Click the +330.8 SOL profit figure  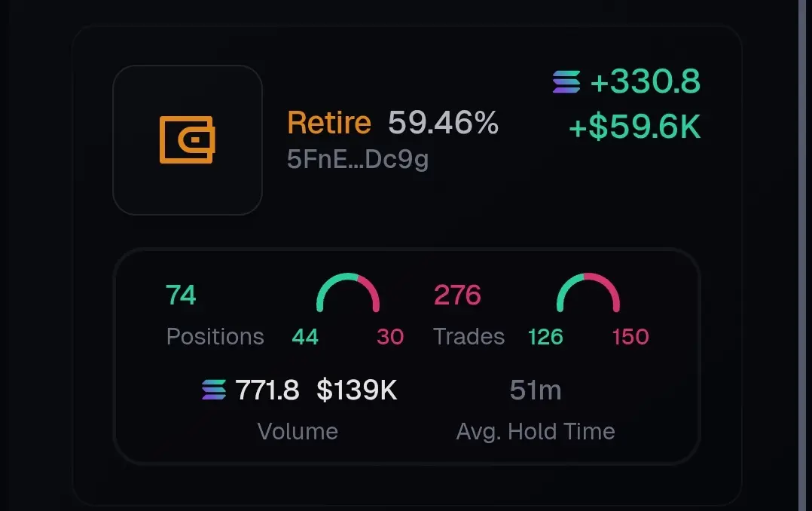(646, 81)
